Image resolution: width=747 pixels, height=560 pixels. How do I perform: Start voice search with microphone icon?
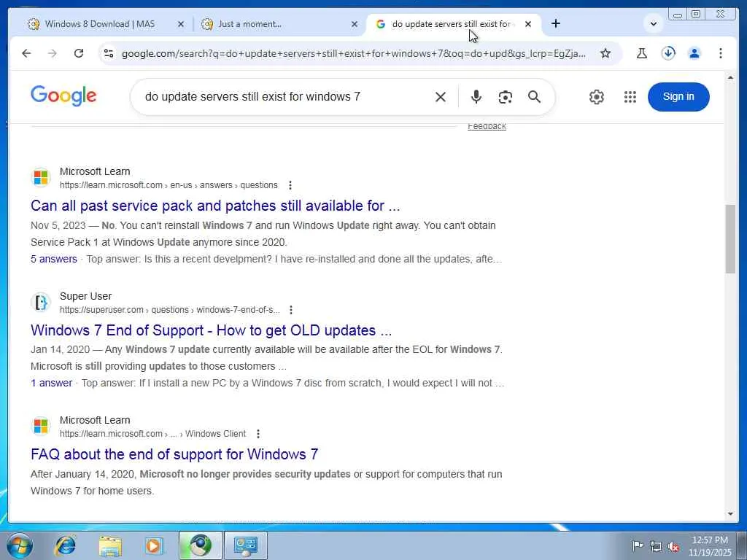point(476,97)
